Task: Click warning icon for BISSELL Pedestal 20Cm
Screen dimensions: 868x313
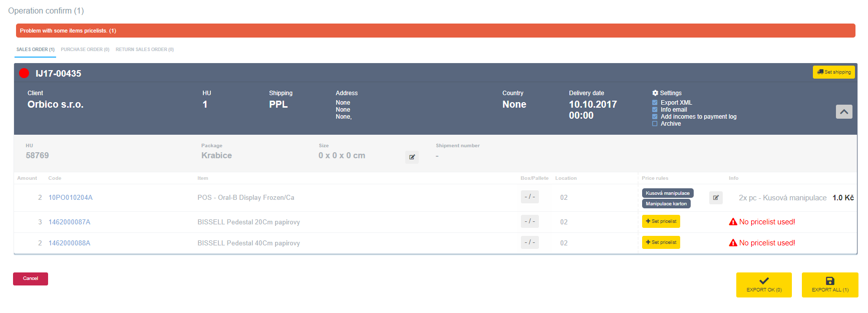Action: pos(733,222)
